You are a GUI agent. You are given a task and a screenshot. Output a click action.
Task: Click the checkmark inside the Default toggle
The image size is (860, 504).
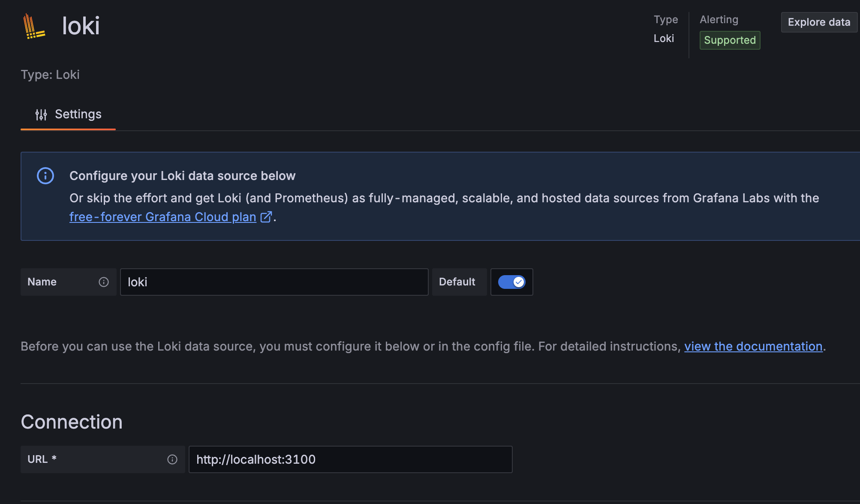pyautogui.click(x=518, y=282)
